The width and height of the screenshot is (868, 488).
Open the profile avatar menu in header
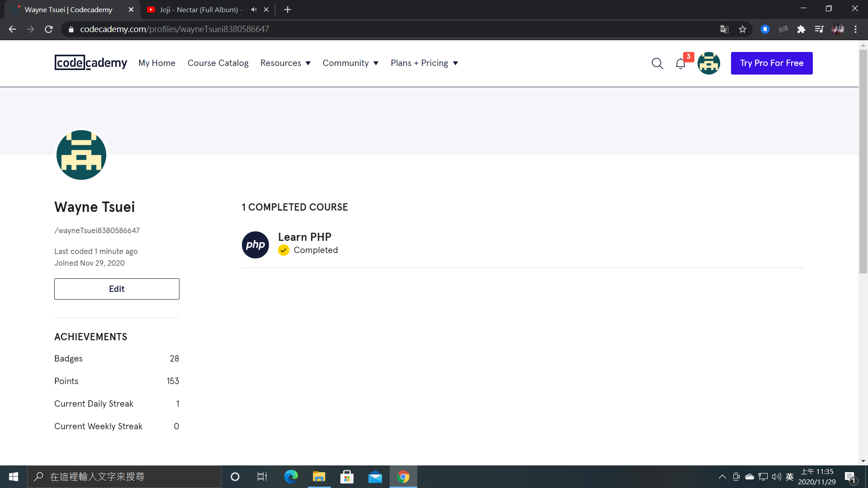click(708, 63)
